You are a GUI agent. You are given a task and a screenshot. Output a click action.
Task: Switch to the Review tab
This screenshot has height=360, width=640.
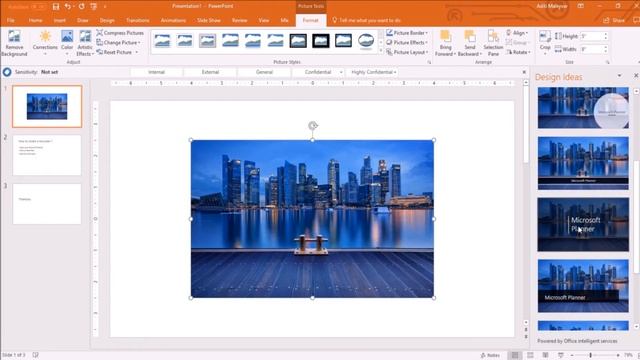point(239,20)
